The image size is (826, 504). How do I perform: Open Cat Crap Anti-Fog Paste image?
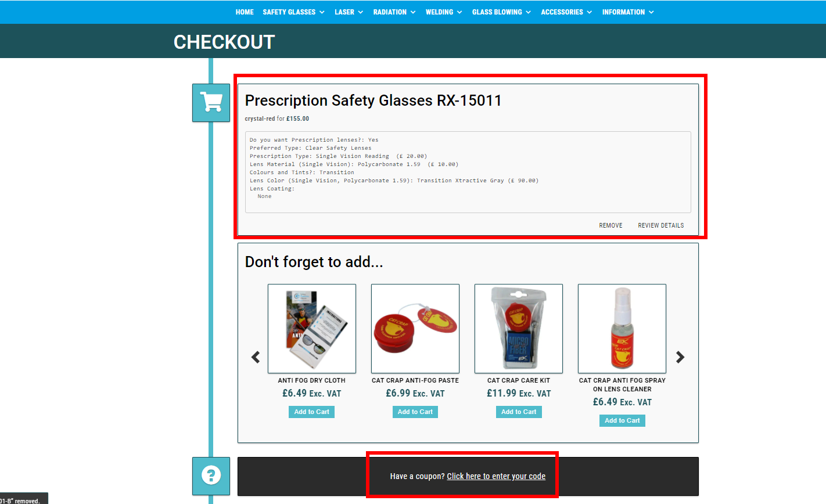415,329
